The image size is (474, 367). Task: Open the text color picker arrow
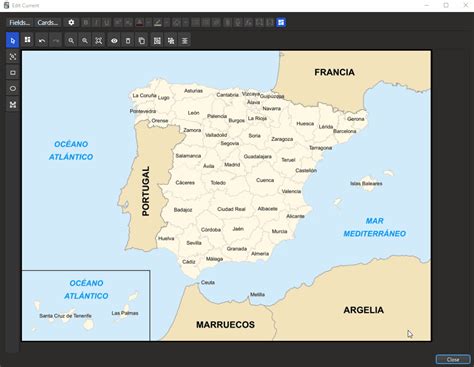pyautogui.click(x=148, y=23)
